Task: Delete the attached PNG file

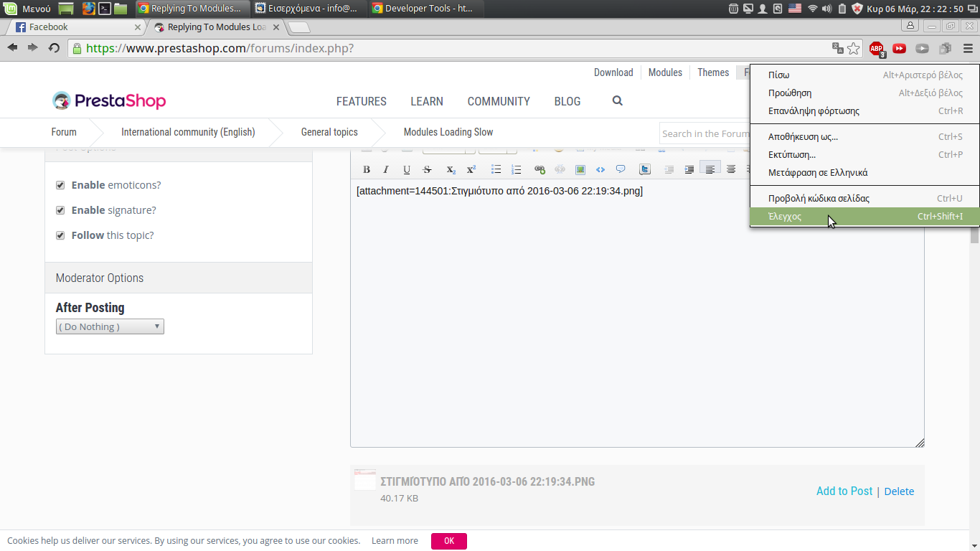Action: (899, 491)
